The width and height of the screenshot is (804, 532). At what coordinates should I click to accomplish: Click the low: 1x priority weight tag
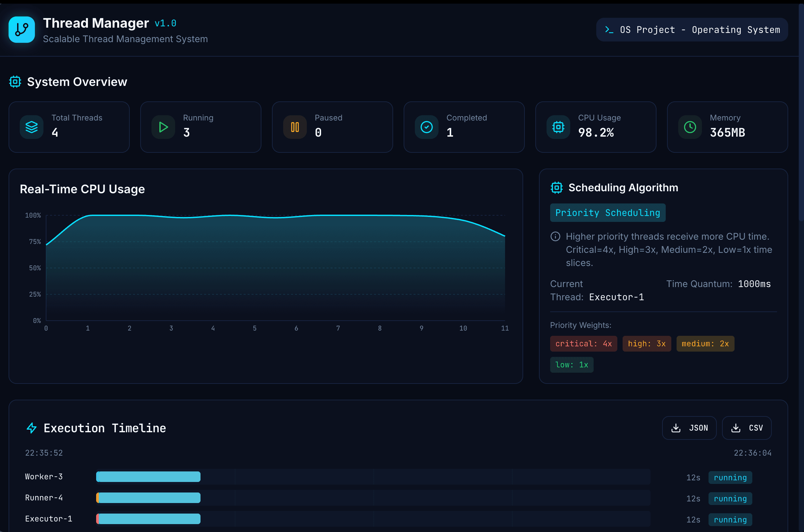(x=571, y=365)
